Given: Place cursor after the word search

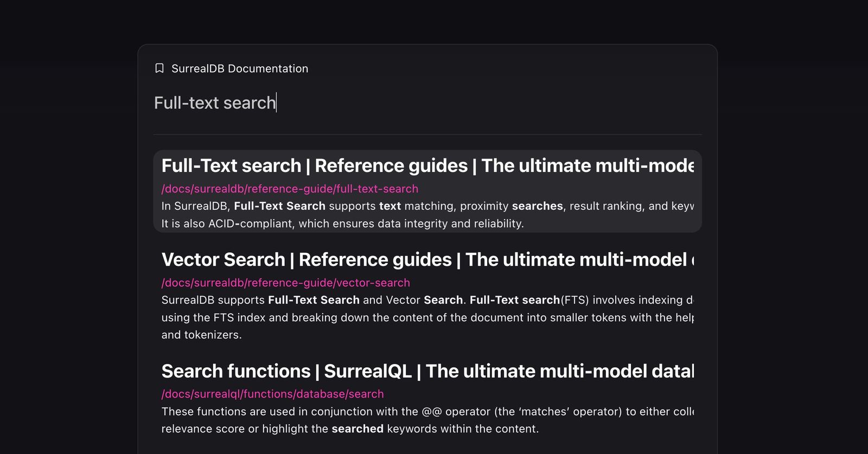Looking at the screenshot, I should [x=277, y=103].
